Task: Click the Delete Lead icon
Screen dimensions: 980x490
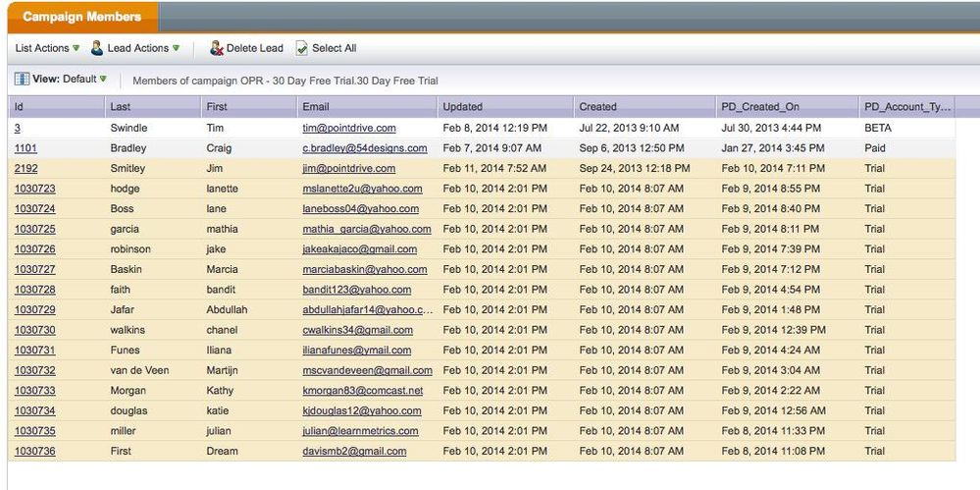Action: pos(216,48)
